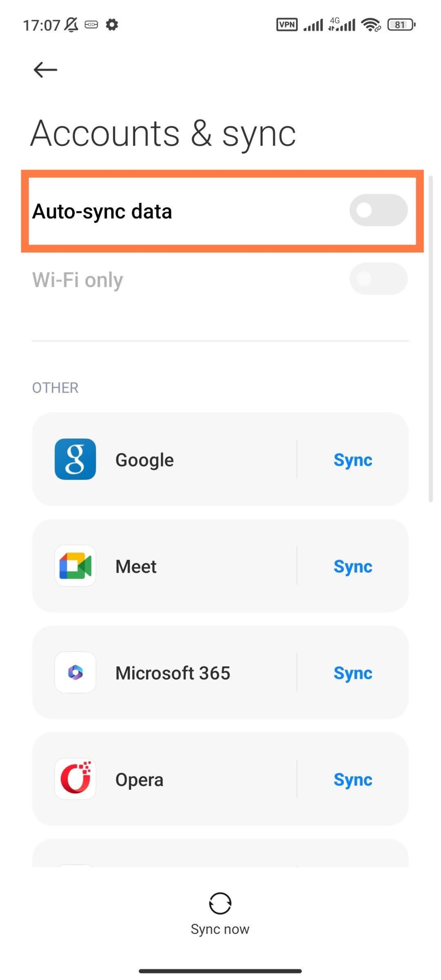Tap the VPN status icon
The height and width of the screenshot is (980, 441).
[x=287, y=25]
